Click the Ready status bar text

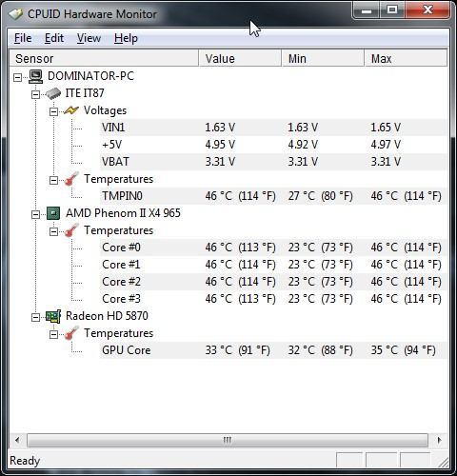25,461
